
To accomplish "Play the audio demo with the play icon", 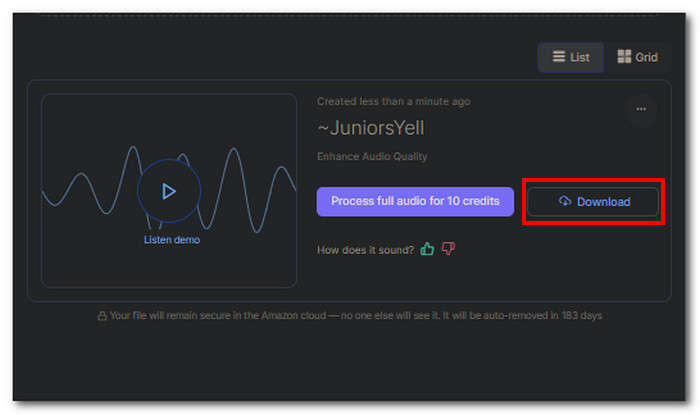I will click(168, 191).
